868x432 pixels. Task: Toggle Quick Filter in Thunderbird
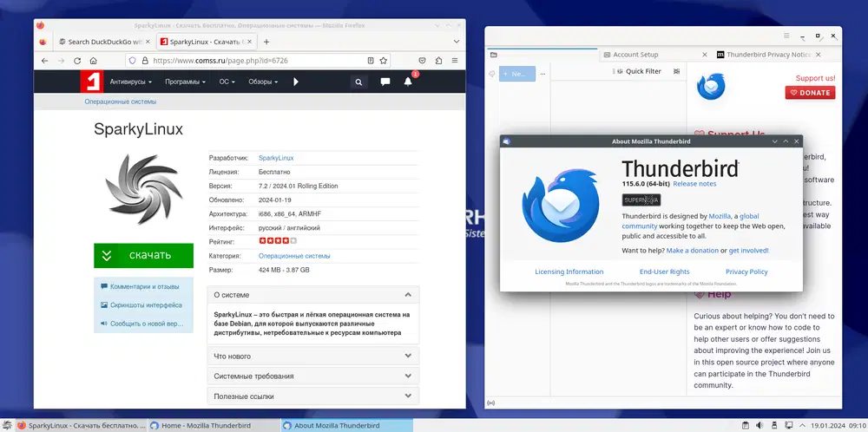638,71
